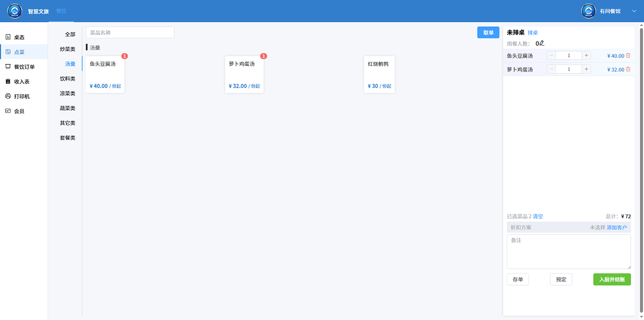Click the 清空 link
Screen dimensions: 644x320
[538, 216]
